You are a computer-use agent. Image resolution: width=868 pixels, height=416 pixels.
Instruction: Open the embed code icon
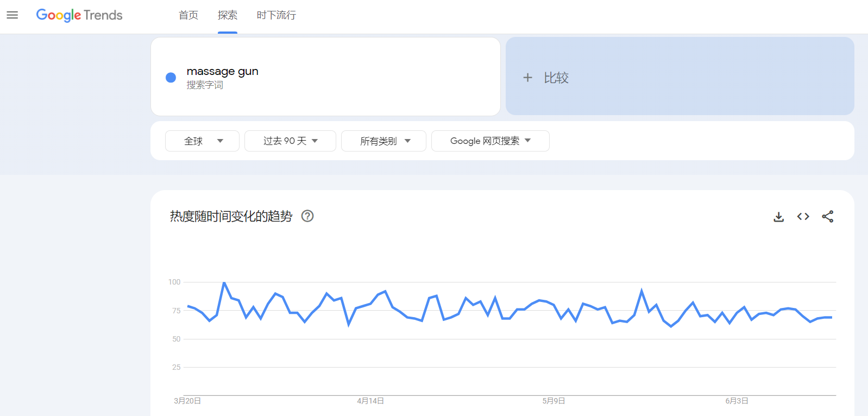pos(803,217)
